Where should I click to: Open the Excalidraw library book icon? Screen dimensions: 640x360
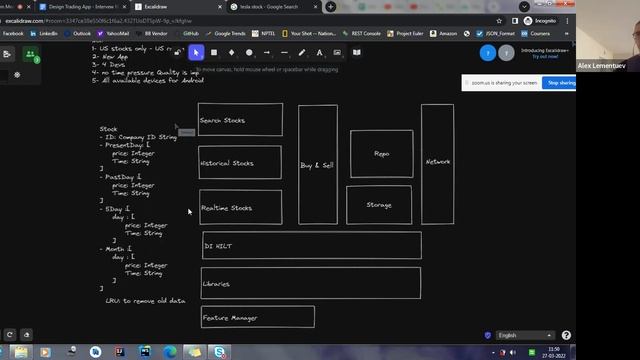point(357,53)
